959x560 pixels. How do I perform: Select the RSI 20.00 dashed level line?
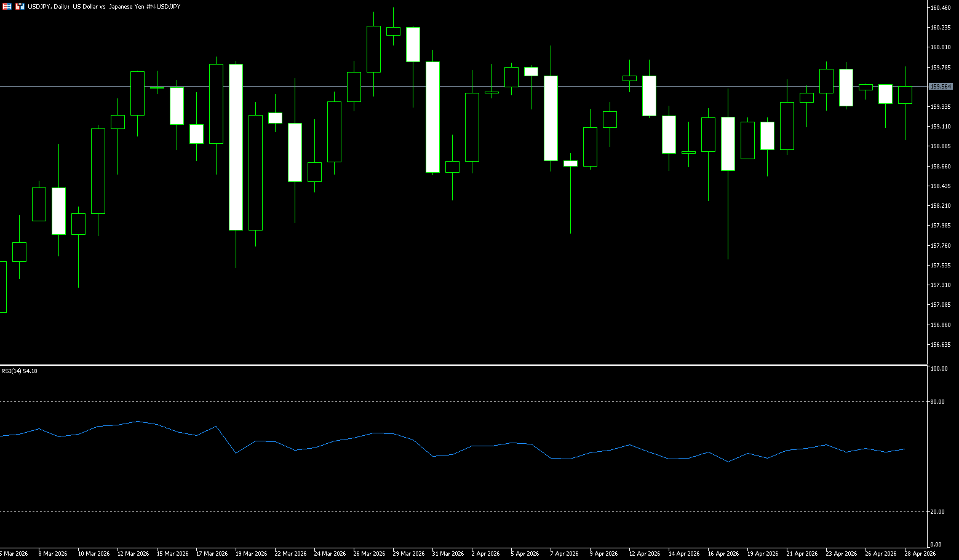461,511
